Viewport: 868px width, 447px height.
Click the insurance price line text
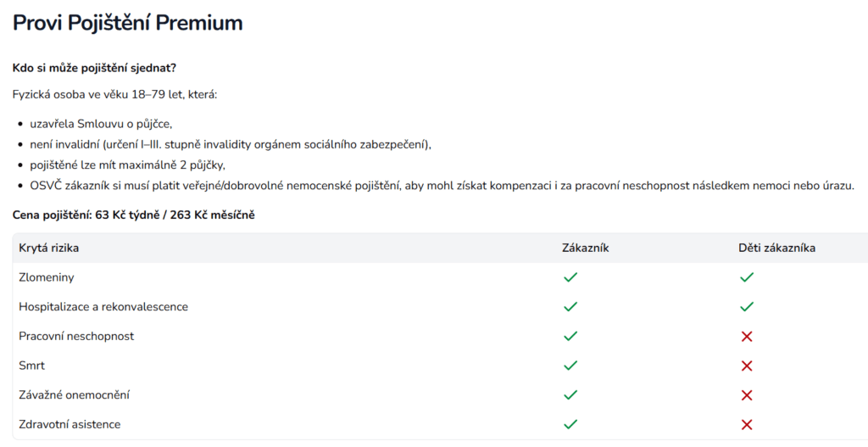pyautogui.click(x=133, y=215)
